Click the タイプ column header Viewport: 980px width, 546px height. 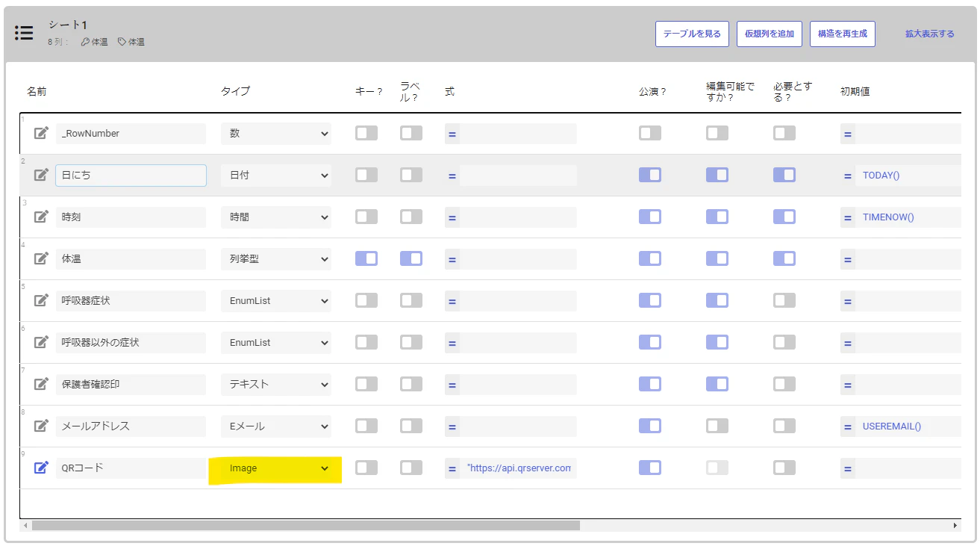coord(235,91)
